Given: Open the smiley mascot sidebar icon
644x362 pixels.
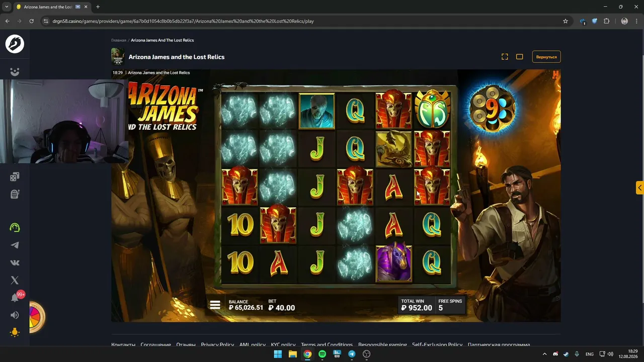Looking at the screenshot, I should click(15, 72).
